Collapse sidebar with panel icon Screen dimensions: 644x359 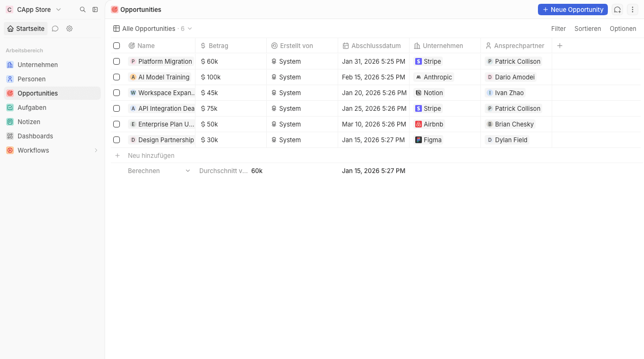[x=95, y=10]
